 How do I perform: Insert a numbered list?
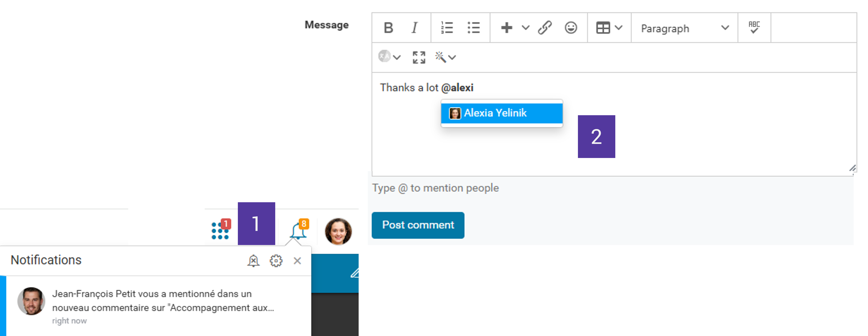coord(447,28)
